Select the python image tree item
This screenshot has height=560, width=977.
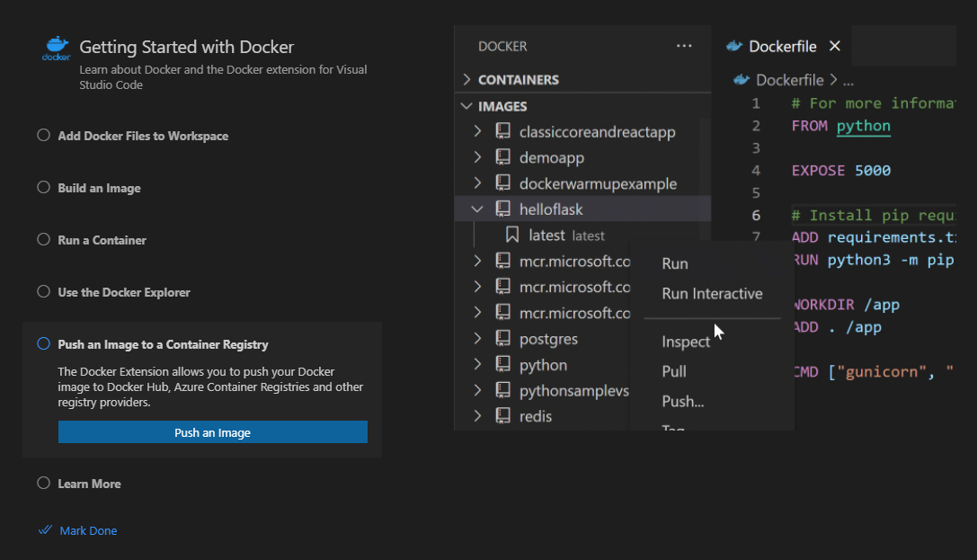tap(543, 366)
